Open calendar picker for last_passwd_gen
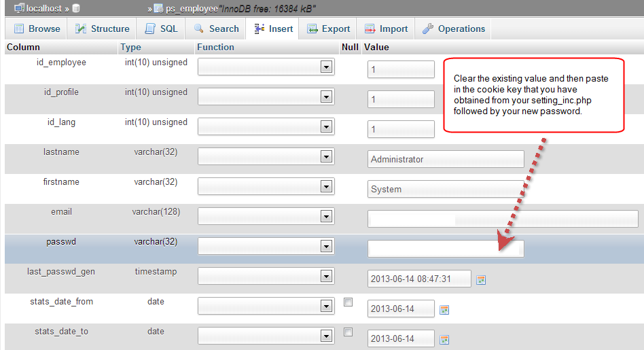This screenshot has height=350, width=644. (481, 280)
